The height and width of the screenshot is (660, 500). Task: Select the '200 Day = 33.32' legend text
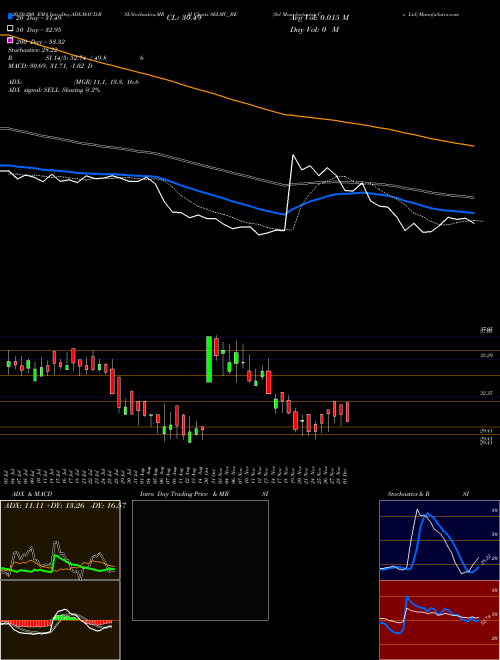pos(40,42)
